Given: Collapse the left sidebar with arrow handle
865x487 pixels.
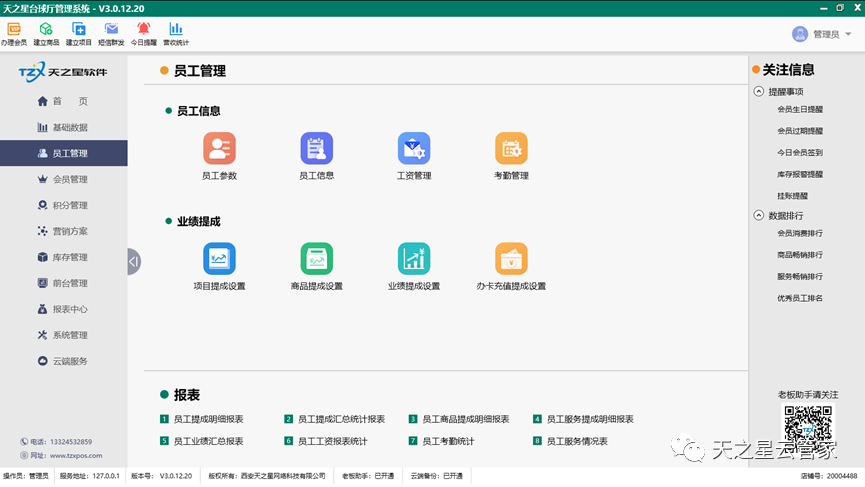Looking at the screenshot, I should [134, 262].
